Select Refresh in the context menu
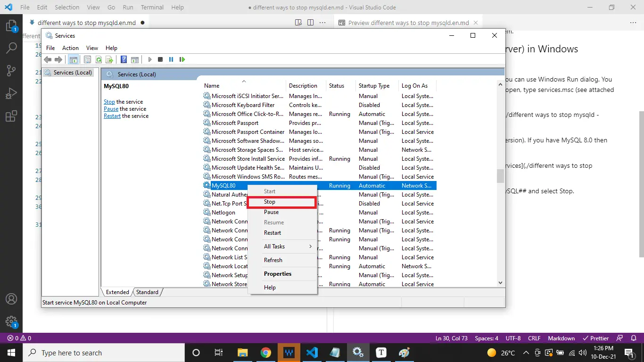Image resolution: width=644 pixels, height=362 pixels. click(x=282, y=260)
